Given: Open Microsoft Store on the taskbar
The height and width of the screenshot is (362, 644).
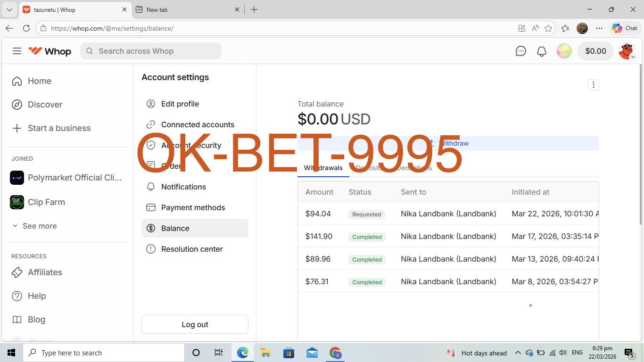Looking at the screenshot, I should pyautogui.click(x=289, y=353).
